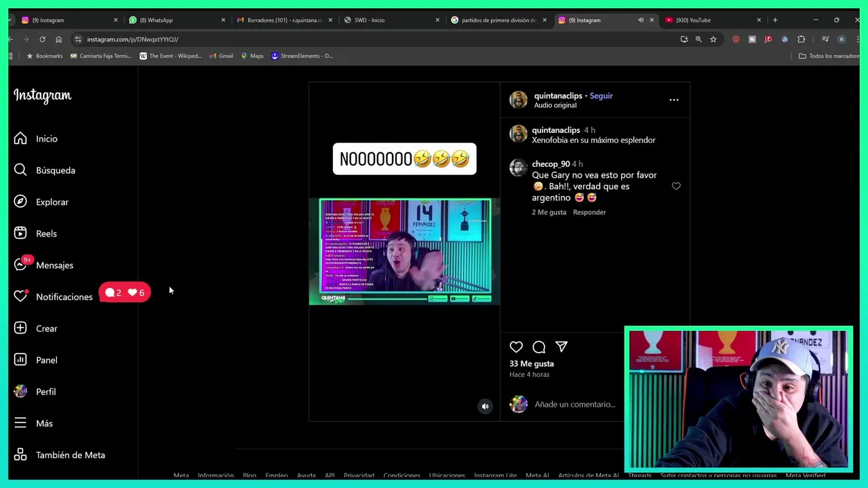868x488 pixels.
Task: View 33 Me gusta likes list
Action: 532,364
